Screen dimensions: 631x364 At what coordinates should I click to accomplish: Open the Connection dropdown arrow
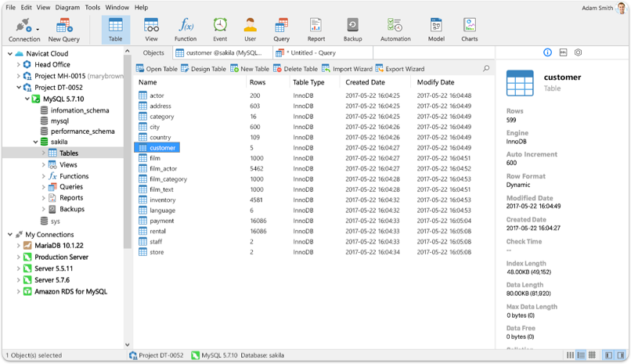point(38,30)
